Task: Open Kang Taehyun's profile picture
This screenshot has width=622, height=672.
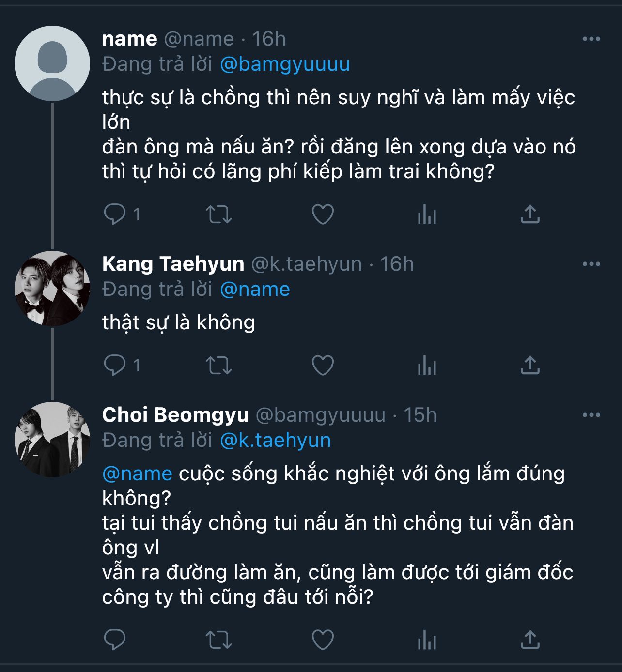Action: tap(52, 289)
